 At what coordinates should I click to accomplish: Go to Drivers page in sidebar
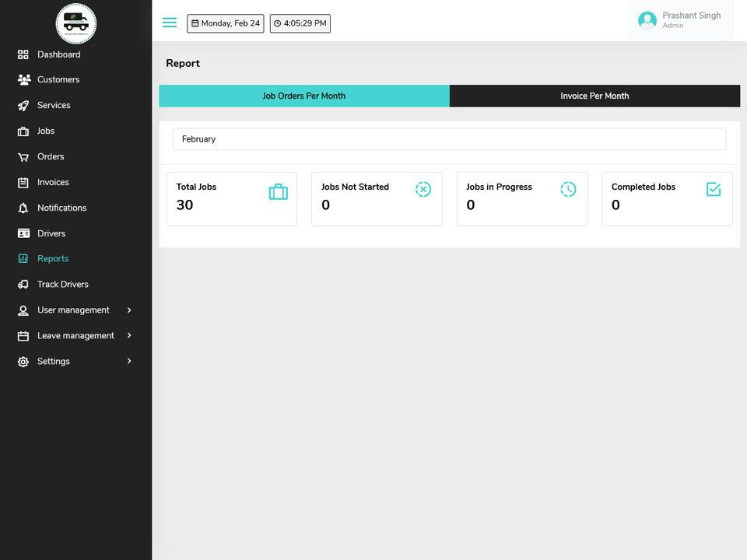pos(51,233)
